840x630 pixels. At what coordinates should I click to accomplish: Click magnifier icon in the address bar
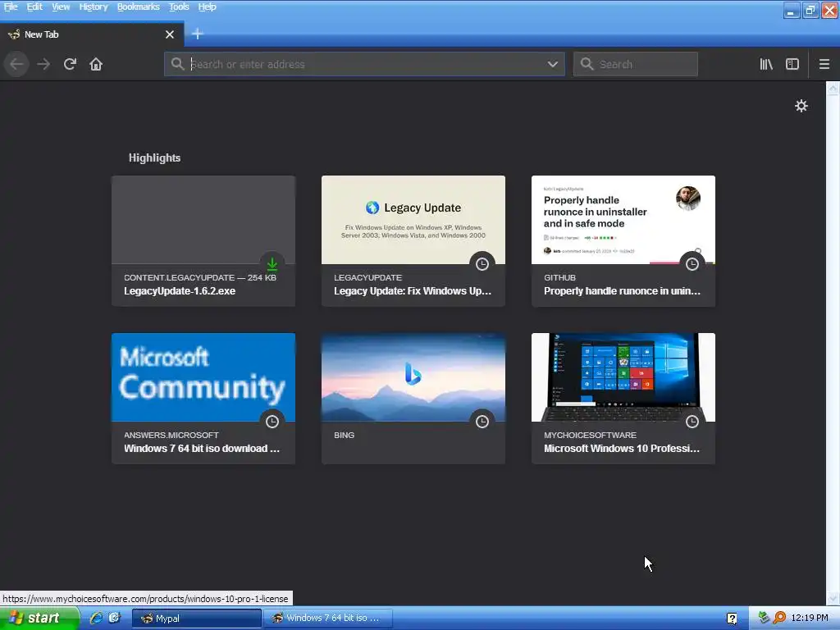[177, 64]
